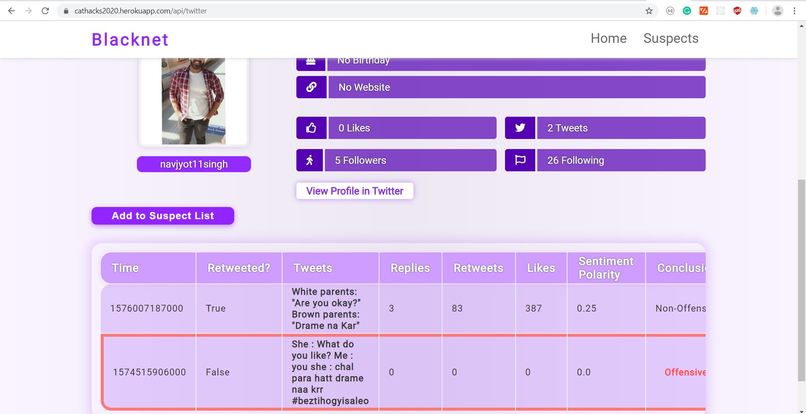This screenshot has height=414, width=806.
Task: Click the Sentiment Polarity column header
Action: click(x=606, y=268)
